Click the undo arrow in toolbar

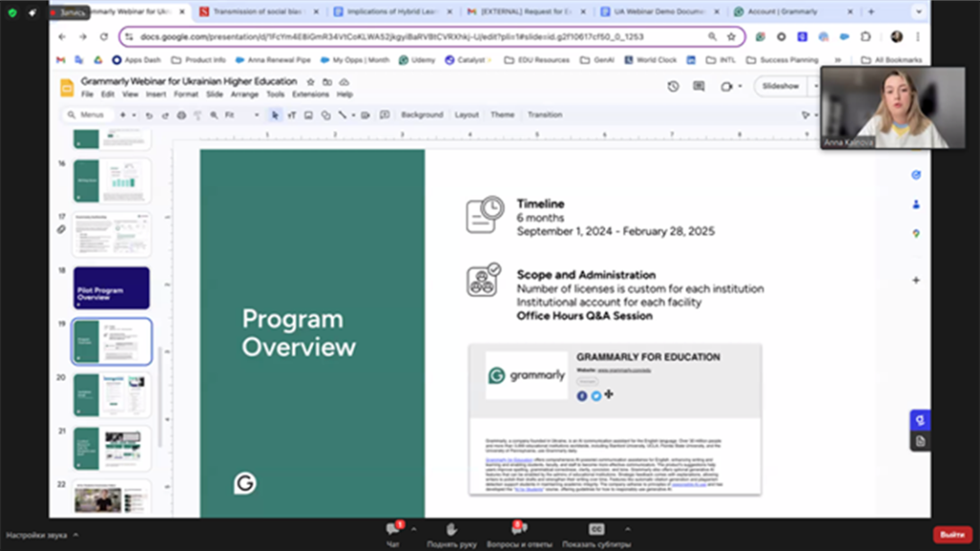point(148,115)
